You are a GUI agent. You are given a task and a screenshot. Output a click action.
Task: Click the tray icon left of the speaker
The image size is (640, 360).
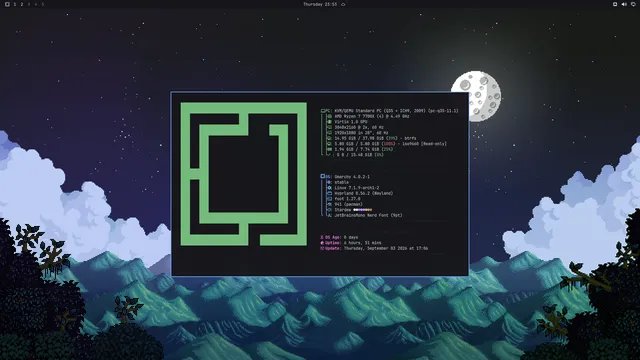click(x=615, y=4)
